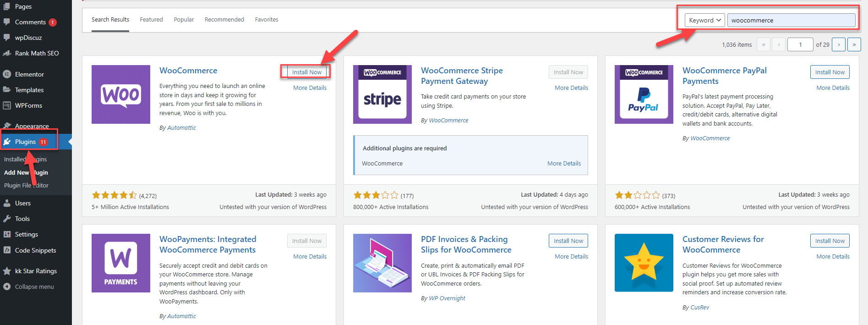This screenshot has height=325, width=868.
Task: Open More Details for WooPayments
Action: tap(310, 256)
